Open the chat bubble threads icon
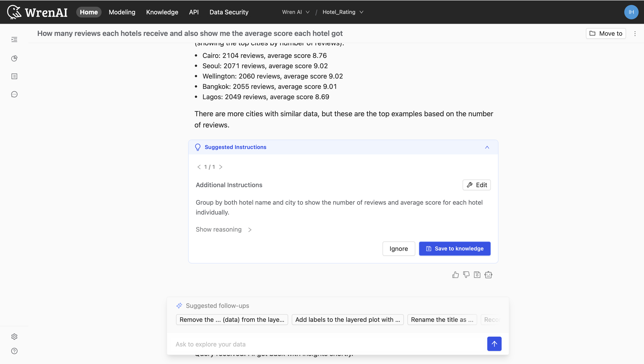This screenshot has width=644, height=364. (14, 94)
